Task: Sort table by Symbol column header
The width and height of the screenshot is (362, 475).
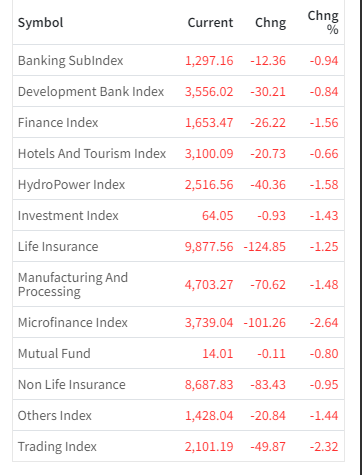Action: 40,23
